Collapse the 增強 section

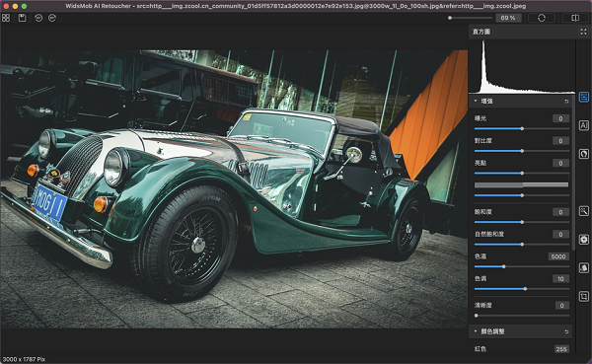click(x=476, y=101)
